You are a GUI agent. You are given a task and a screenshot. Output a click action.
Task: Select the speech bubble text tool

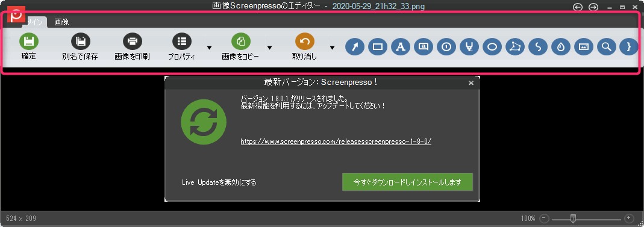pyautogui.click(x=424, y=47)
